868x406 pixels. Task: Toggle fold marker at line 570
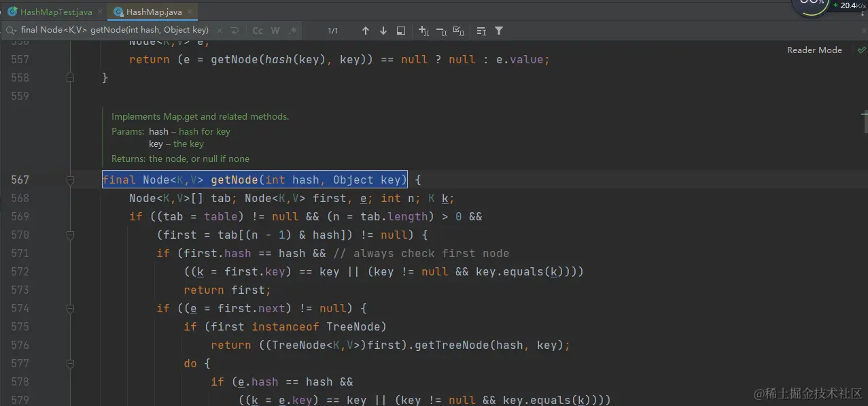point(70,235)
